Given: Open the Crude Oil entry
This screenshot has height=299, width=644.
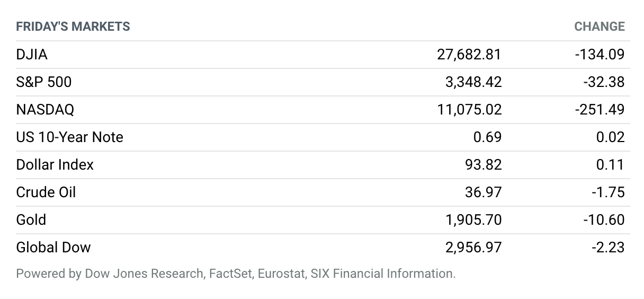Looking at the screenshot, I should pyautogui.click(x=46, y=192).
